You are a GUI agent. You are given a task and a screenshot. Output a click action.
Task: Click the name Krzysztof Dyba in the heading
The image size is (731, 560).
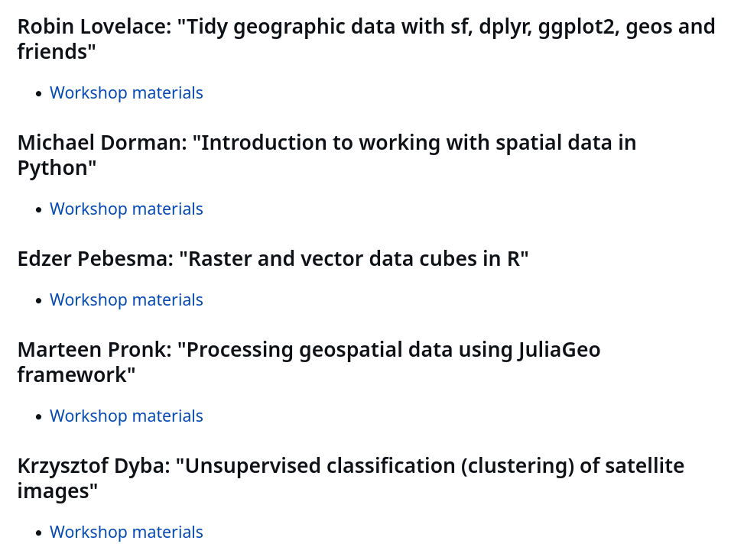point(94,465)
